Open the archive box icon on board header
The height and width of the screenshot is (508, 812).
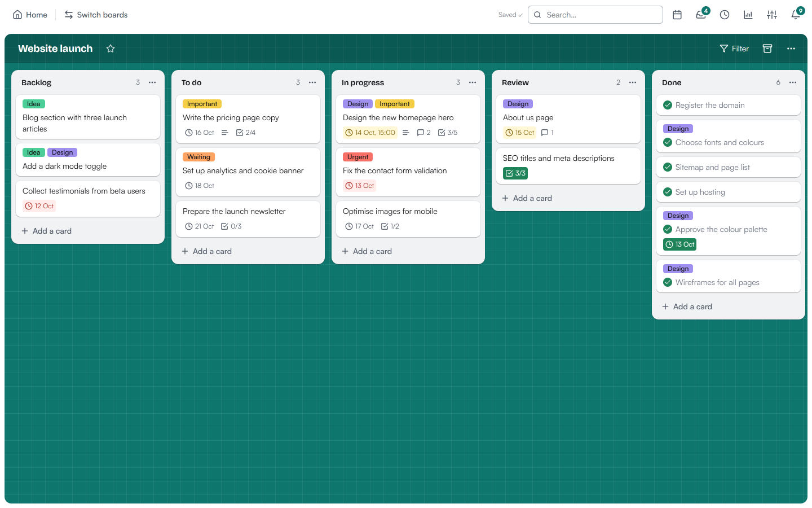(x=767, y=49)
